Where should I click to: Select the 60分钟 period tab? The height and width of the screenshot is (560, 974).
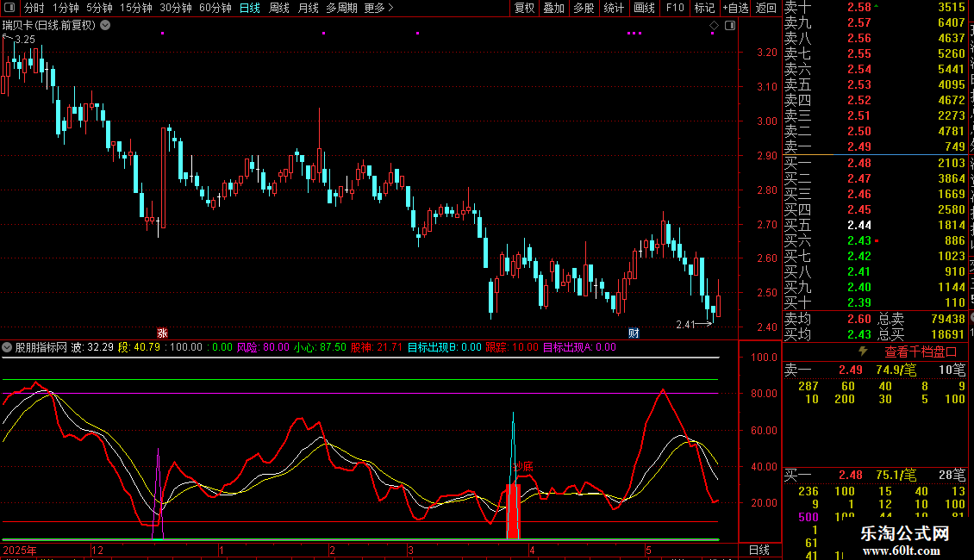click(x=215, y=8)
